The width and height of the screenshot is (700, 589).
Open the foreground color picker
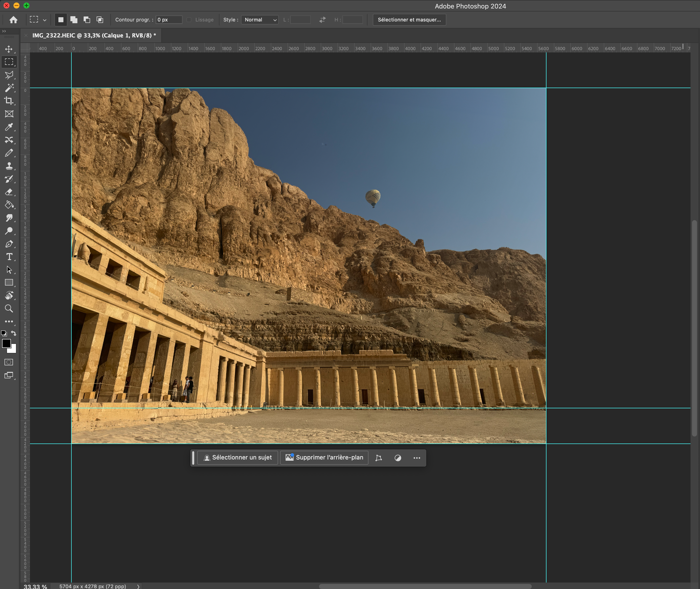click(6, 343)
